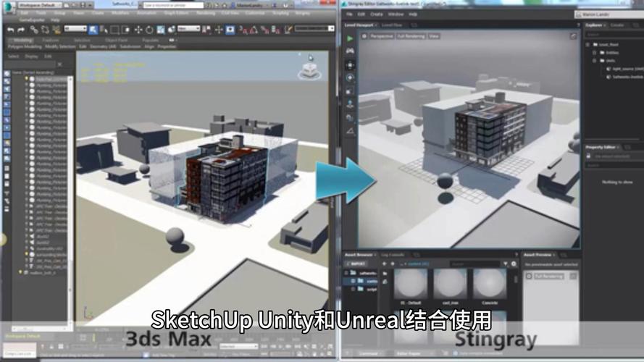Open the Stingray Create menu
The height and width of the screenshot is (362, 644).
pyautogui.click(x=376, y=14)
